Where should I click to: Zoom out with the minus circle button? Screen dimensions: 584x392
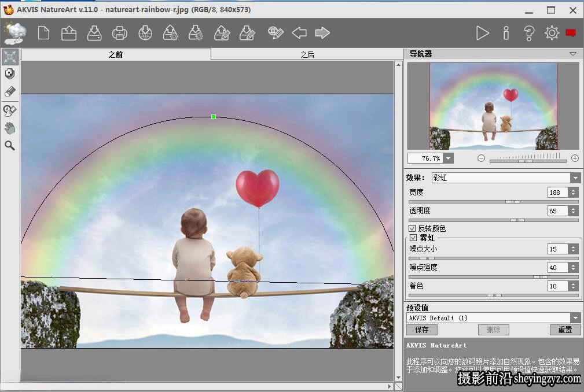[x=481, y=158]
